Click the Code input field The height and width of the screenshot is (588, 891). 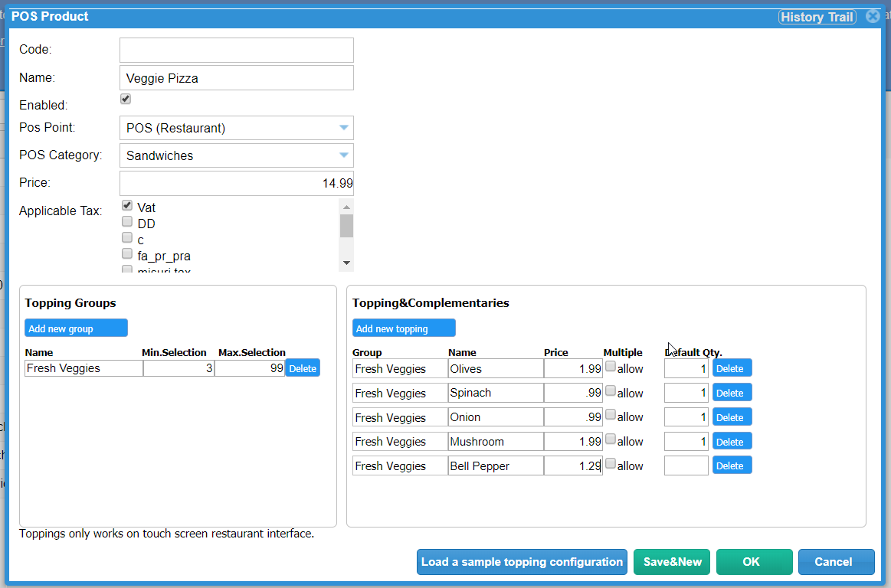237,50
